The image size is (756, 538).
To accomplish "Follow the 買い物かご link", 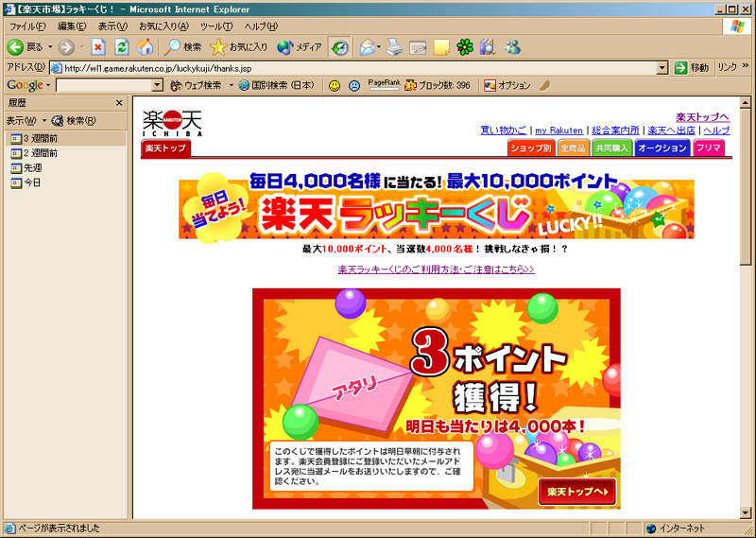I will (x=504, y=130).
